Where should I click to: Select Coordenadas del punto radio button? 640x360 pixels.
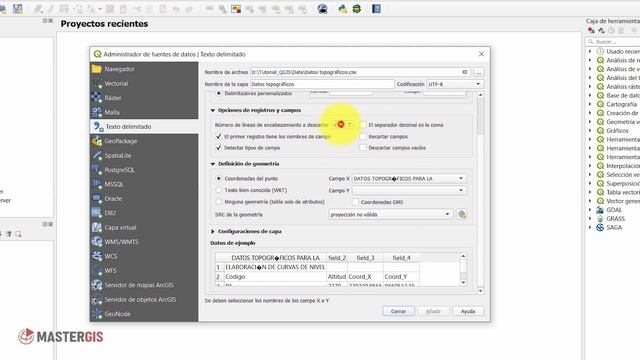[219, 178]
